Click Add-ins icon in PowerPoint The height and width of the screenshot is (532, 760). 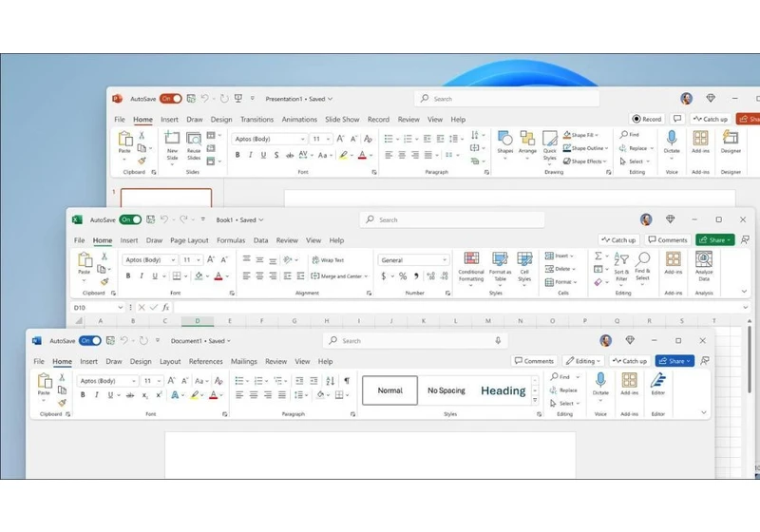700,138
